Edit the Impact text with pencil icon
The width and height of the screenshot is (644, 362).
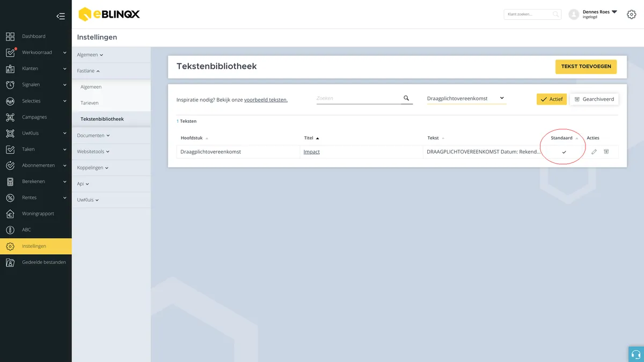[x=594, y=152]
